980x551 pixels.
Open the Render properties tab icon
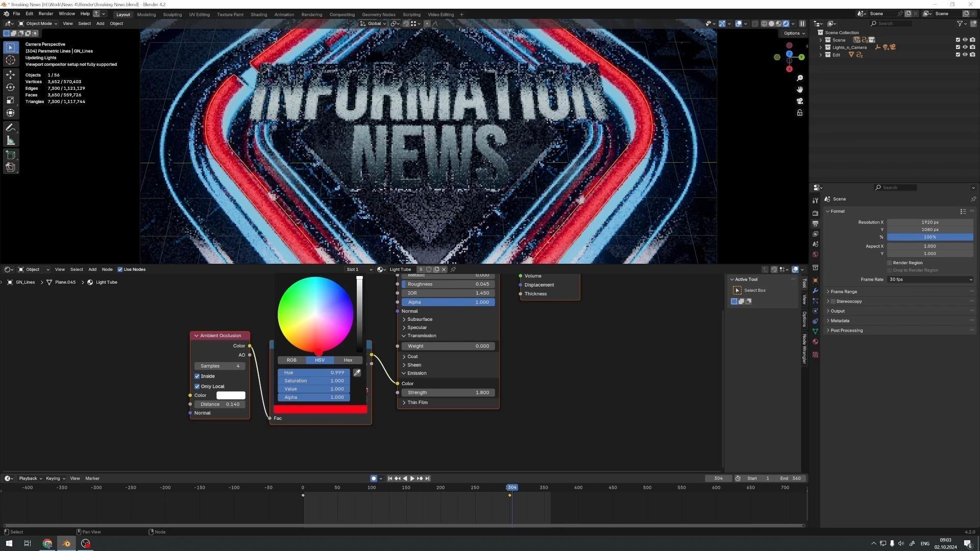(815, 213)
